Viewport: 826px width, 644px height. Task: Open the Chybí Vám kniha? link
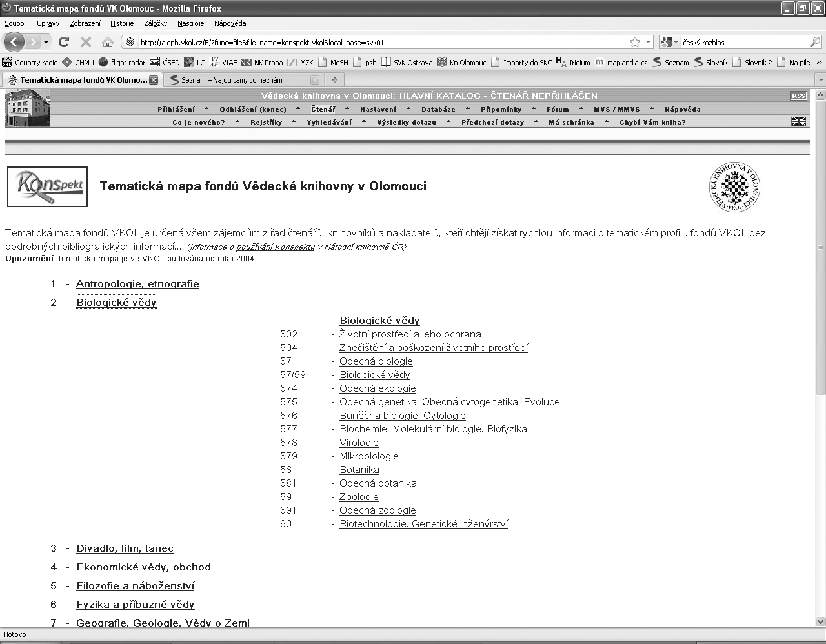coord(652,122)
